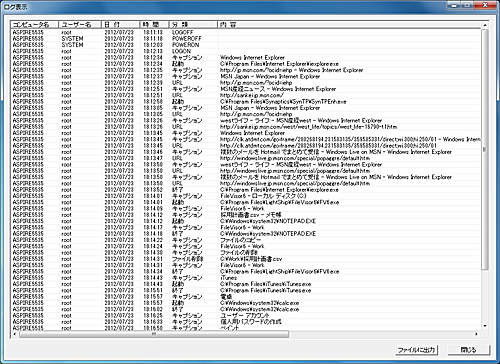The image size is (500, 364).
Task: Click the 日付 column header
Action: 120,24
